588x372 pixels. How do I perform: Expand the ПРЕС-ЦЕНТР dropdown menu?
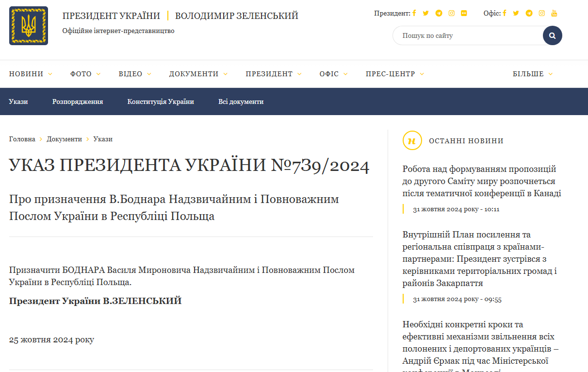391,73
